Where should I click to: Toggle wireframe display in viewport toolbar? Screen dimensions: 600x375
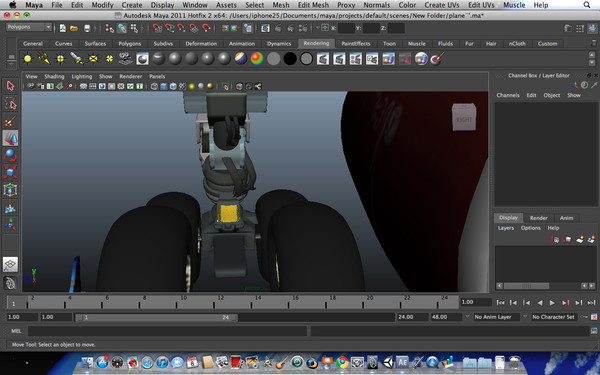click(154, 86)
